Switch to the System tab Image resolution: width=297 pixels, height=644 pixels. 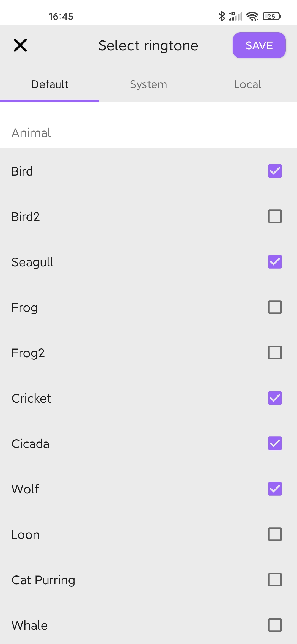click(148, 84)
